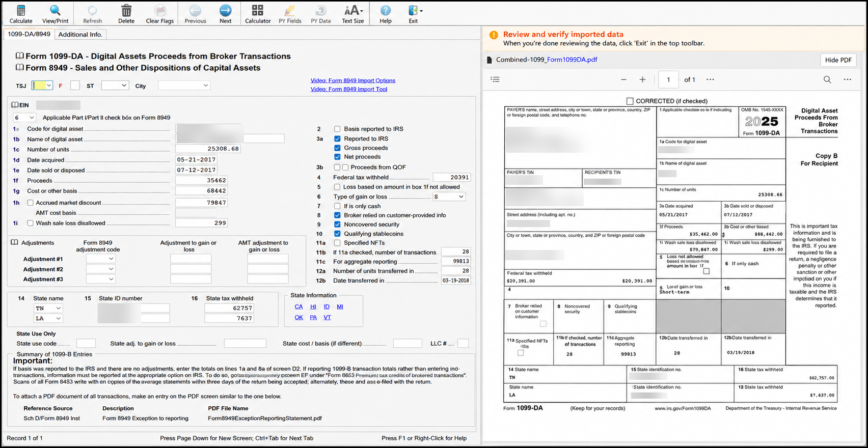The height and width of the screenshot is (448, 868).
Task: Click the PDF page number box
Action: (x=668, y=79)
